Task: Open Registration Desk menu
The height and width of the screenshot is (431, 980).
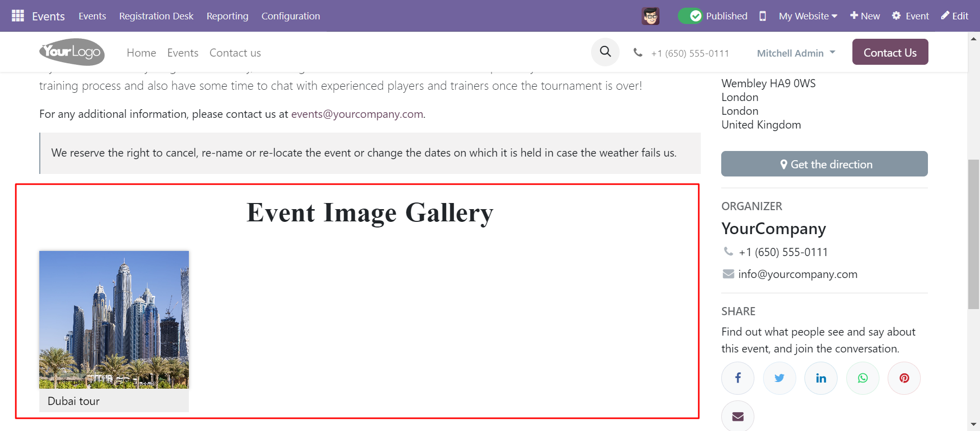Action: 156,16
